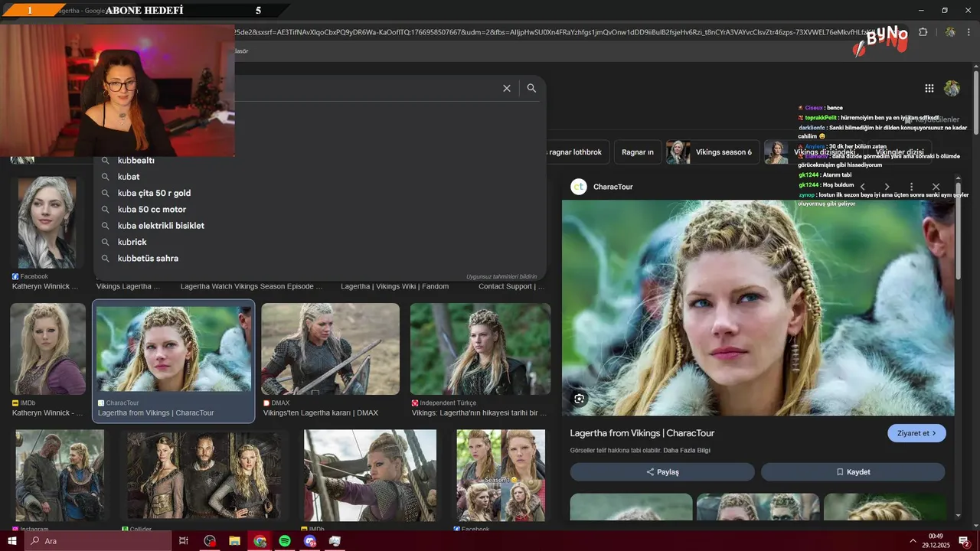
Task: Close the image preview panel
Action: coord(936,187)
